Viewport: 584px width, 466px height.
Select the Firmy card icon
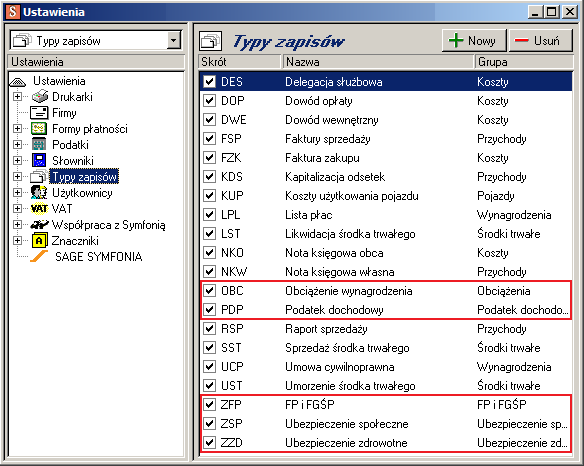point(39,112)
